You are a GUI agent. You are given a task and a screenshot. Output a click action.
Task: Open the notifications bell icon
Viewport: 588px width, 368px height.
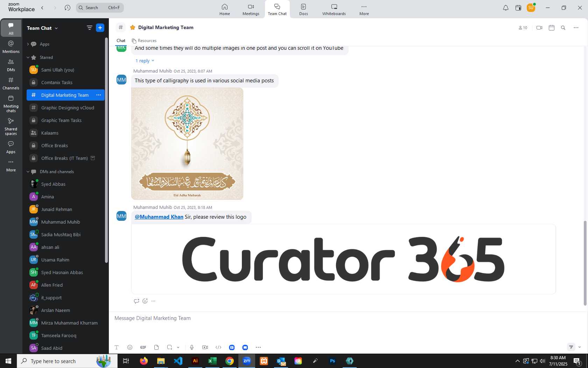pos(505,8)
